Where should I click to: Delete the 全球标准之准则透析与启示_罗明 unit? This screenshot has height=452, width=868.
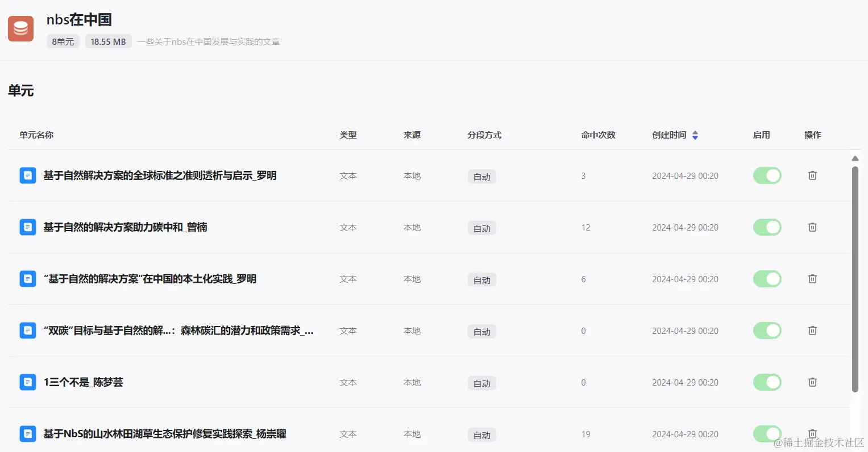tap(812, 175)
